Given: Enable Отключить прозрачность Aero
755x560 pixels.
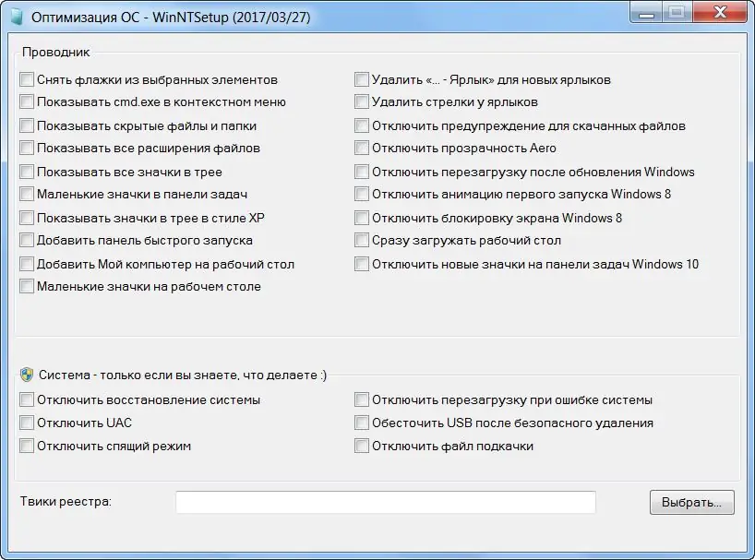Looking at the screenshot, I should coord(362,149).
